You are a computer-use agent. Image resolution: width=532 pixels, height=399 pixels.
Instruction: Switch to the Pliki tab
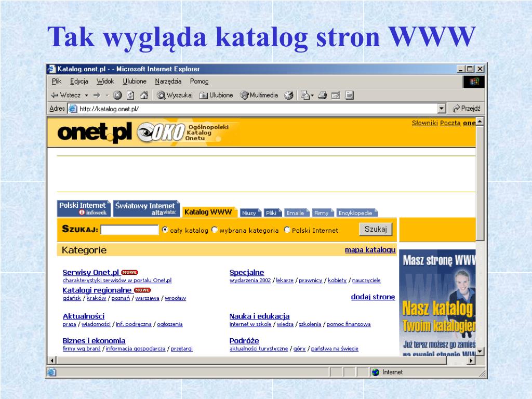(272, 212)
